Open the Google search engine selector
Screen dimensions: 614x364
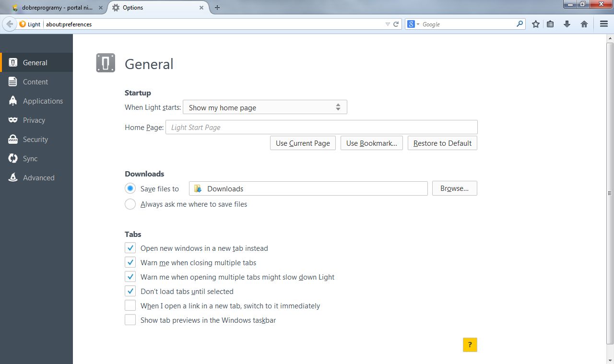tap(413, 24)
